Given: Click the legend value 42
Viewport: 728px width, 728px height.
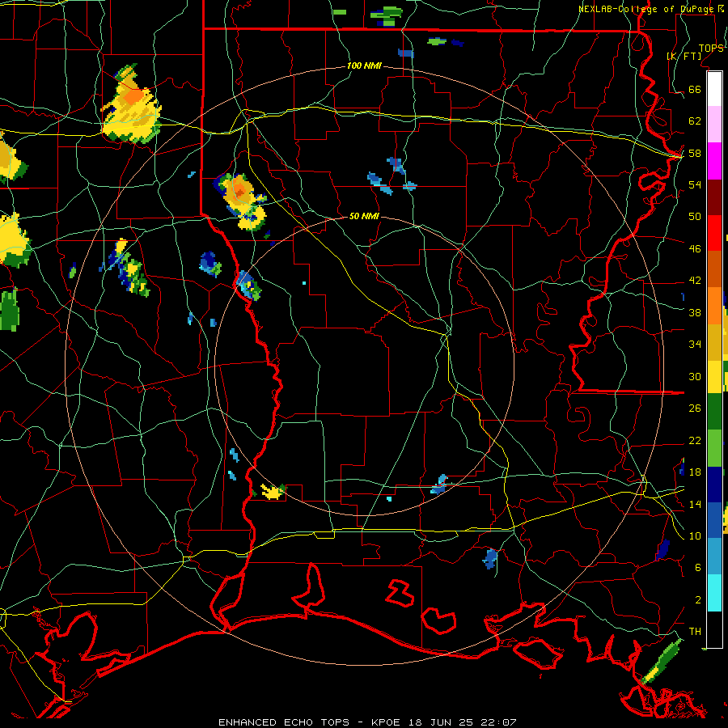Looking at the screenshot, I should tap(695, 281).
